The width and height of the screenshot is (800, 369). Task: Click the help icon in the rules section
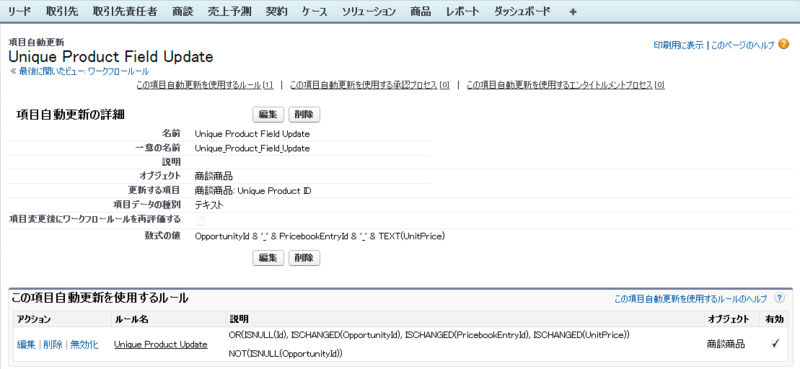[779, 298]
